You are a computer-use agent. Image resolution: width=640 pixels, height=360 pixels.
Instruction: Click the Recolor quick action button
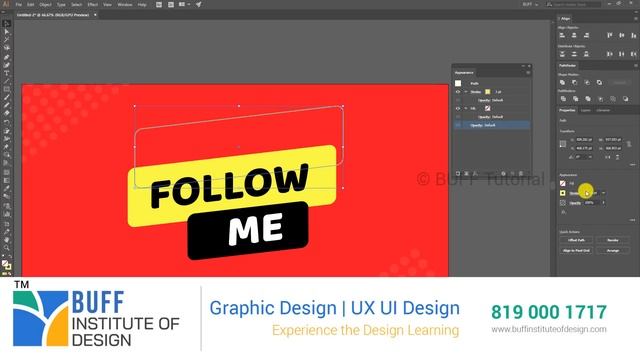click(612, 240)
